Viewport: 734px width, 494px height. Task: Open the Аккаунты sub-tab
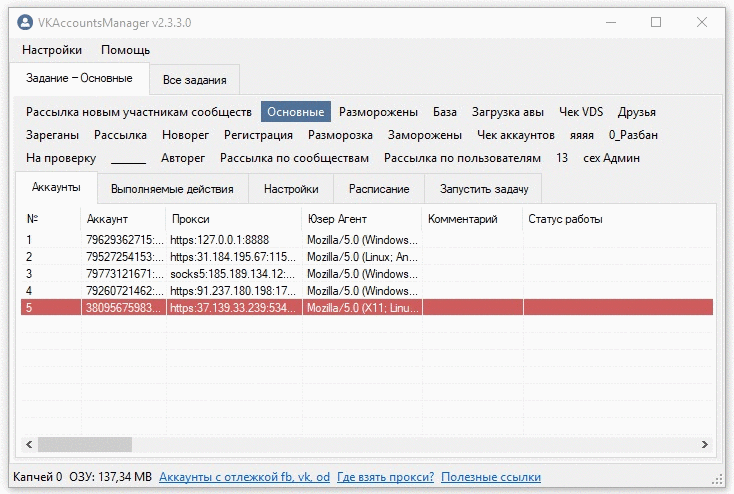[x=56, y=187]
